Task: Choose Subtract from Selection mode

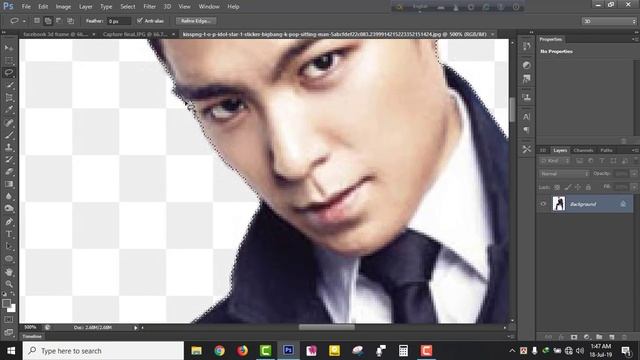Action: [x=59, y=20]
